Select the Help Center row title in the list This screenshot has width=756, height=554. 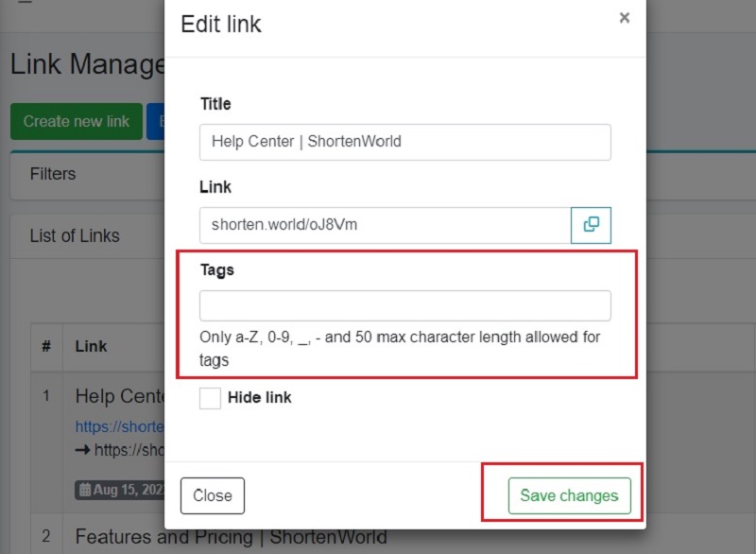[120, 396]
